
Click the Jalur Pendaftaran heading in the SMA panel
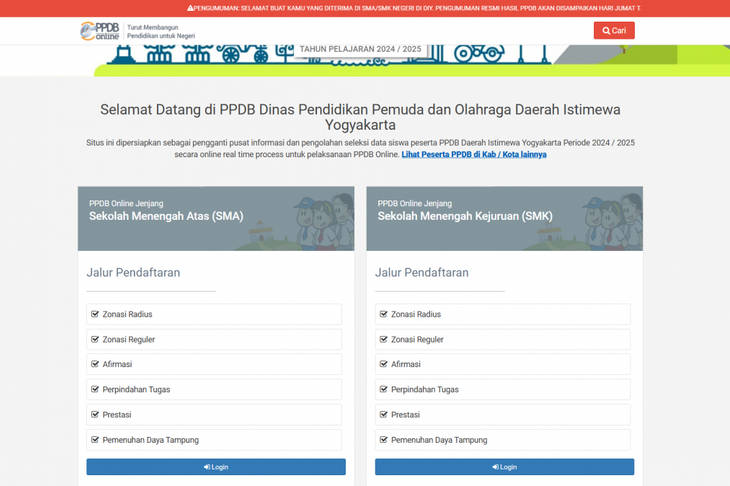[133, 272]
